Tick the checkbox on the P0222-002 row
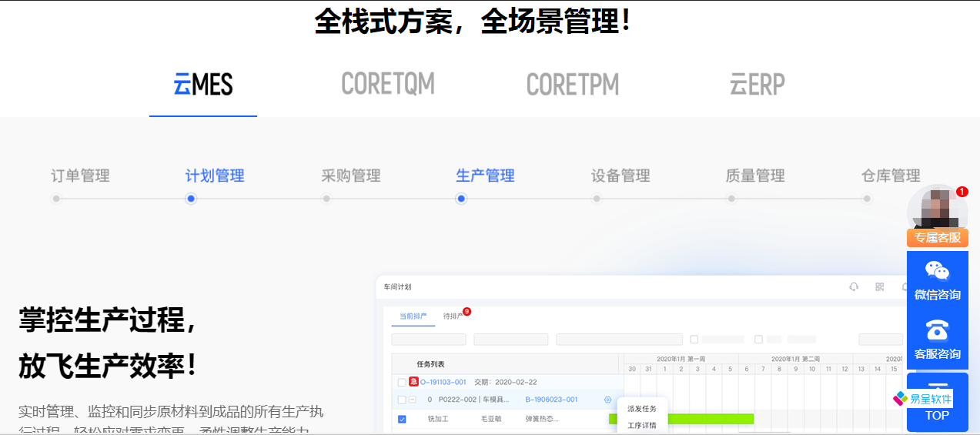 tap(402, 400)
